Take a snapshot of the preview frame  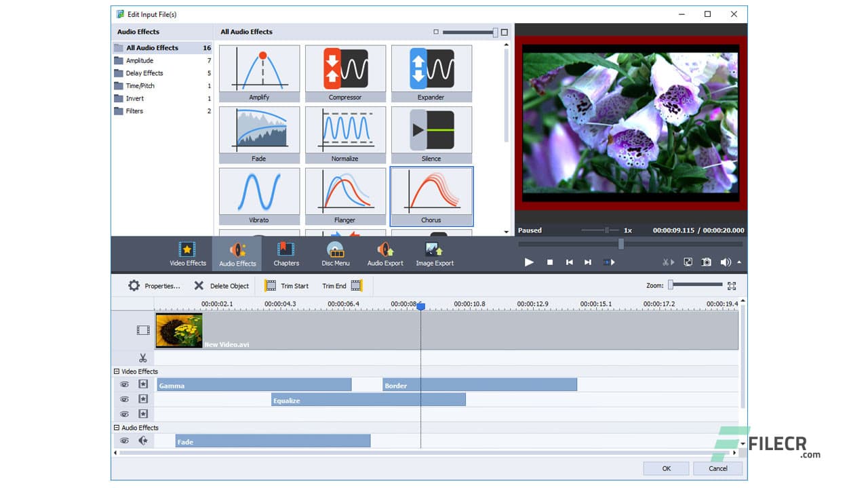click(x=705, y=262)
